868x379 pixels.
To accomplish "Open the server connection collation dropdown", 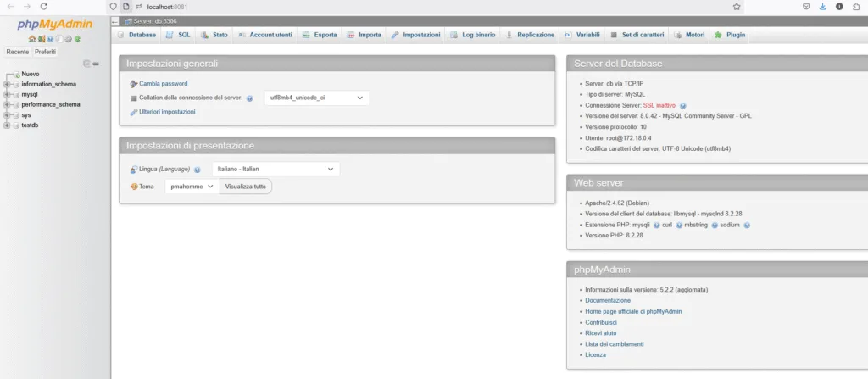I will point(316,98).
